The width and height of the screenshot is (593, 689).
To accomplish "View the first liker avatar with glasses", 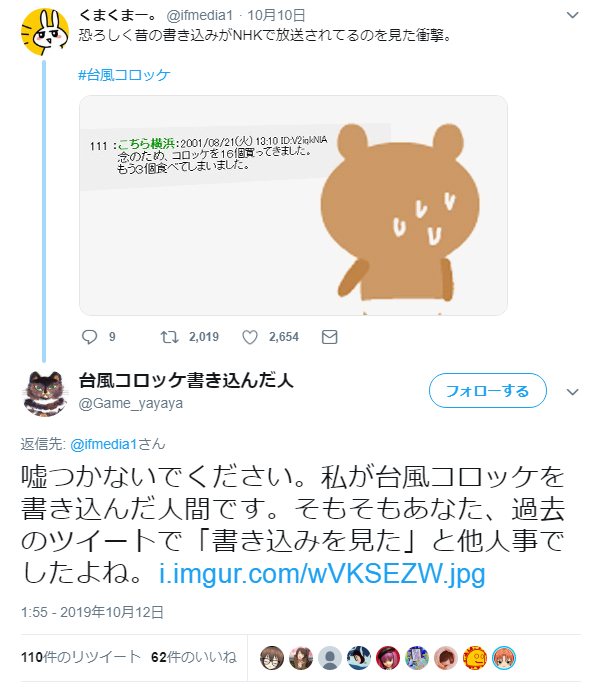I will tap(272, 658).
